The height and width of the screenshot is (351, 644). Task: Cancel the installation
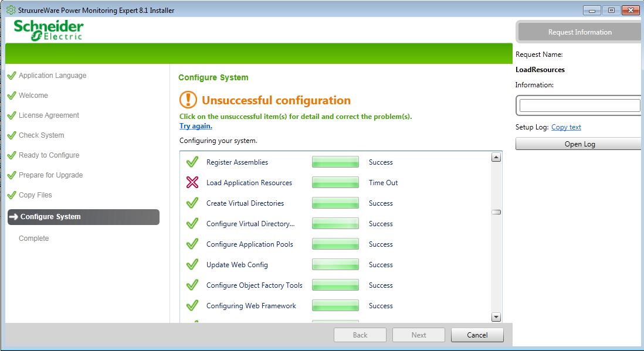coord(477,335)
